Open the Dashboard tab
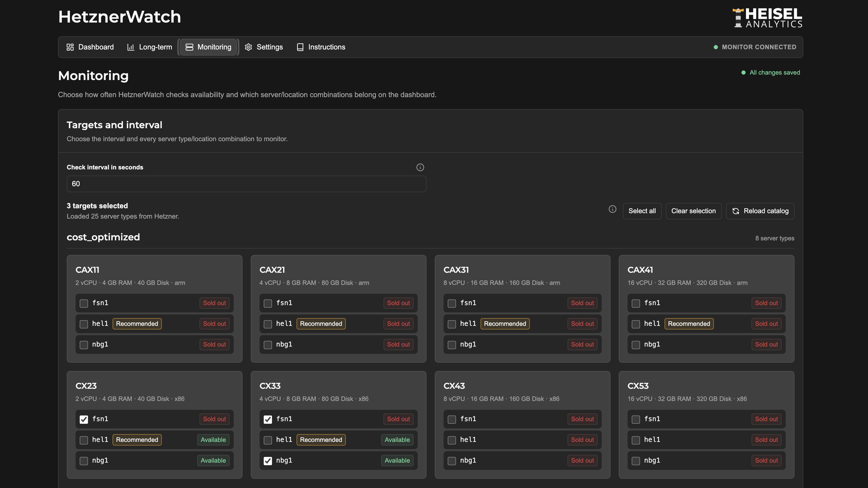Viewport: 868px width, 488px height. [x=90, y=47]
